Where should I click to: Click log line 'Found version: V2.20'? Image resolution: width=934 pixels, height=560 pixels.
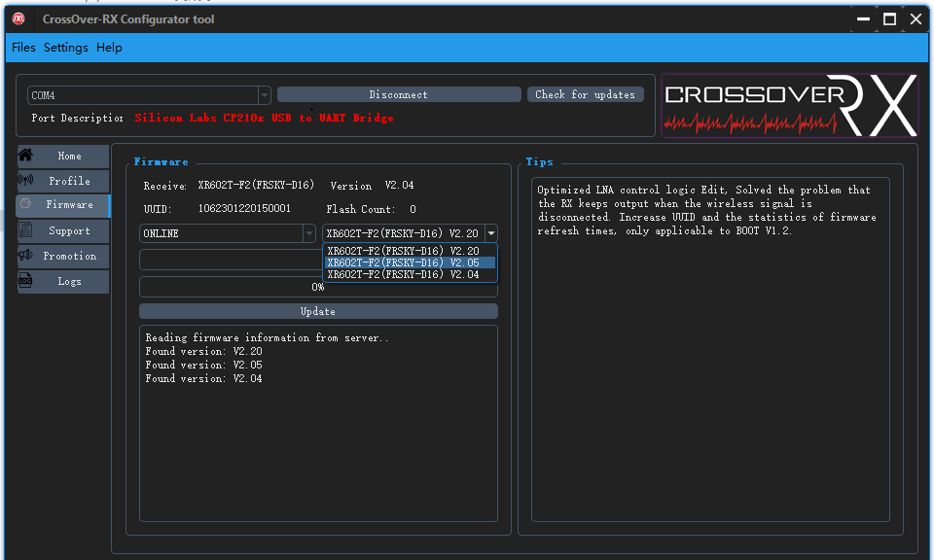(x=203, y=351)
